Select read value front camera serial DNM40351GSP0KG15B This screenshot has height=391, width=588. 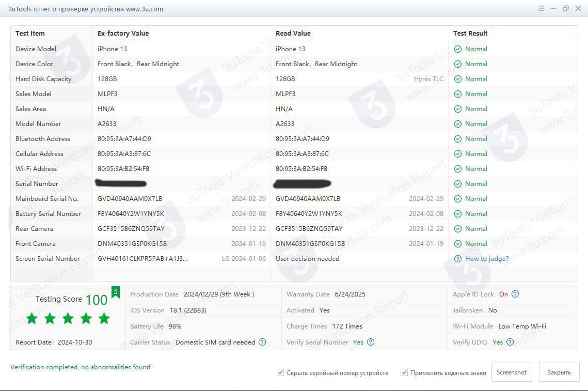310,244
